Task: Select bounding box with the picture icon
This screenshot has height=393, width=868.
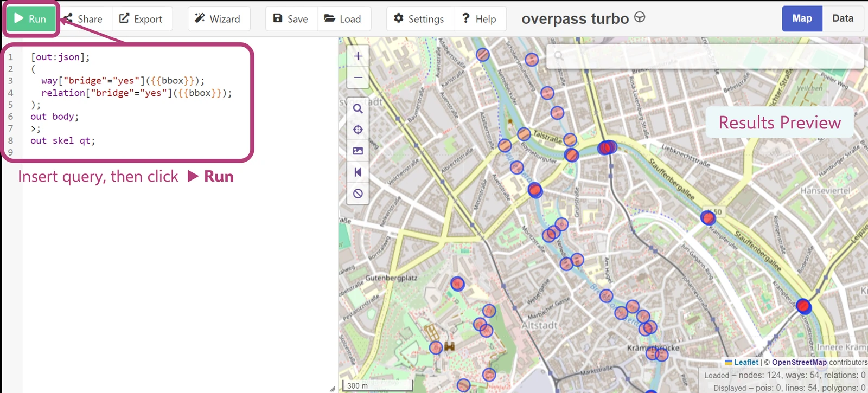Action: 358,151
